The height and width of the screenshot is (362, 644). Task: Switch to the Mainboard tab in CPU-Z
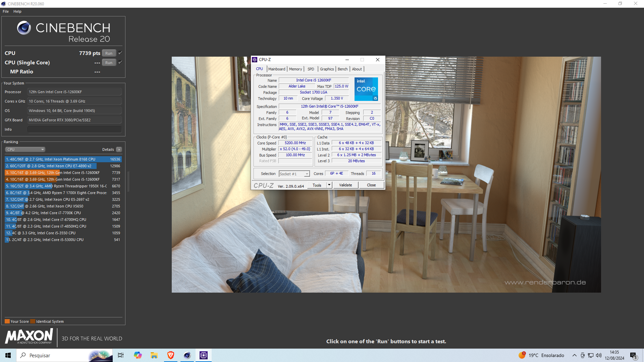coord(277,69)
